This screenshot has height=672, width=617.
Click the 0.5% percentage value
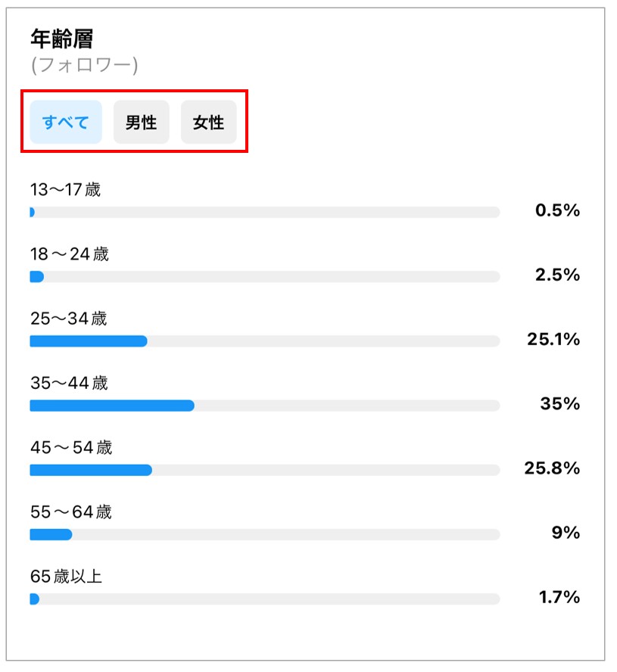[x=557, y=211]
